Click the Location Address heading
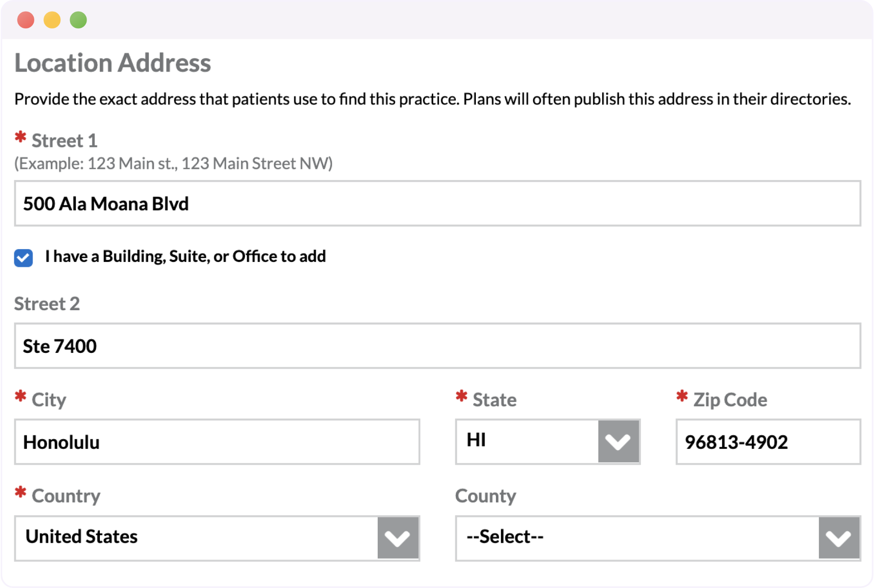This screenshot has height=588, width=874. [x=113, y=63]
